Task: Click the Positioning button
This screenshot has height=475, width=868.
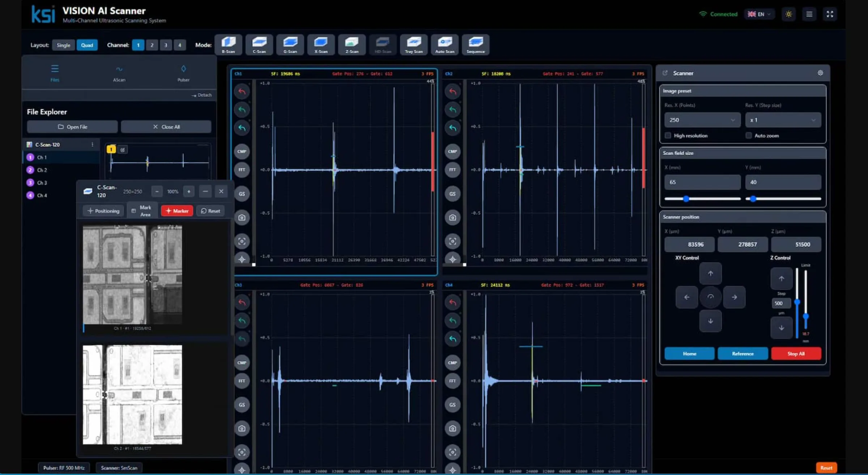Action: [103, 211]
